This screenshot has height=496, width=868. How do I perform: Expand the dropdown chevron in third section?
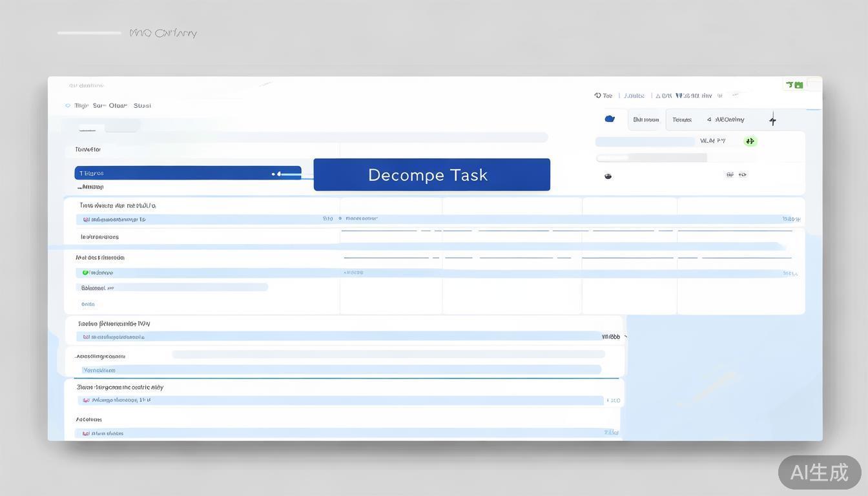coord(625,336)
